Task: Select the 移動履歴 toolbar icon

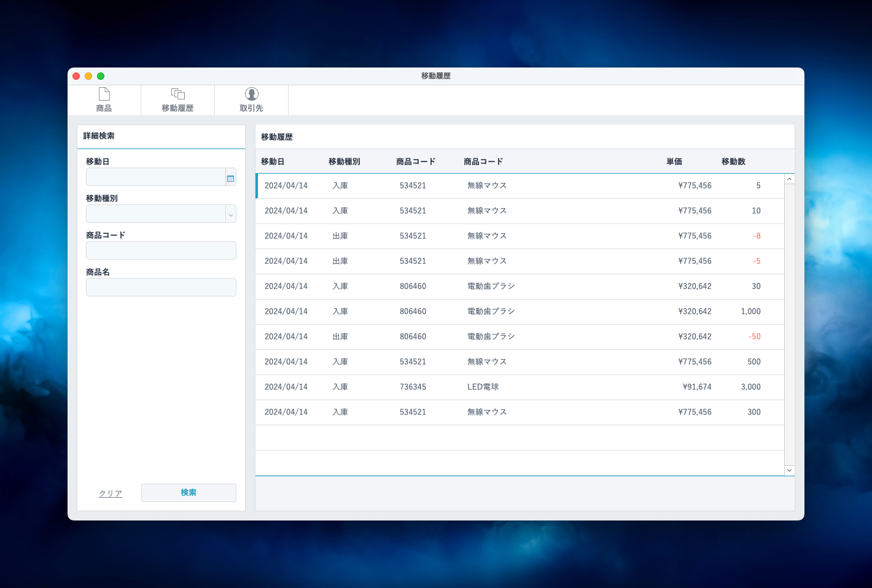Action: (177, 99)
